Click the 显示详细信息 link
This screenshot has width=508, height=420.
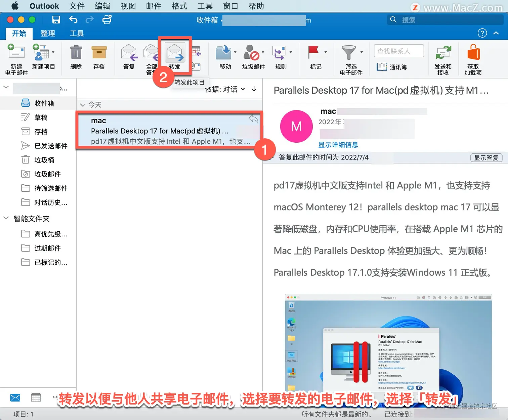338,145
